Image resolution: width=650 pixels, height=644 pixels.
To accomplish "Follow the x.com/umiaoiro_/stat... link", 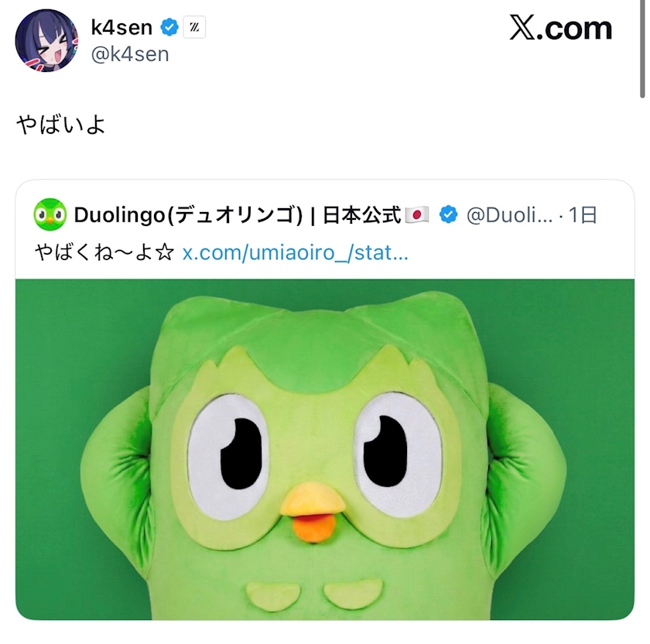I will pos(295,252).
